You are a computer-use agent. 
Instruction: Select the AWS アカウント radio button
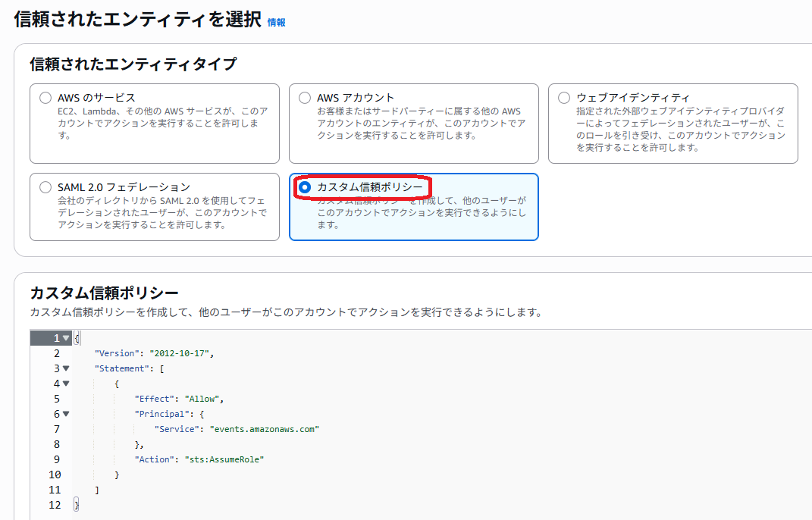click(x=304, y=97)
